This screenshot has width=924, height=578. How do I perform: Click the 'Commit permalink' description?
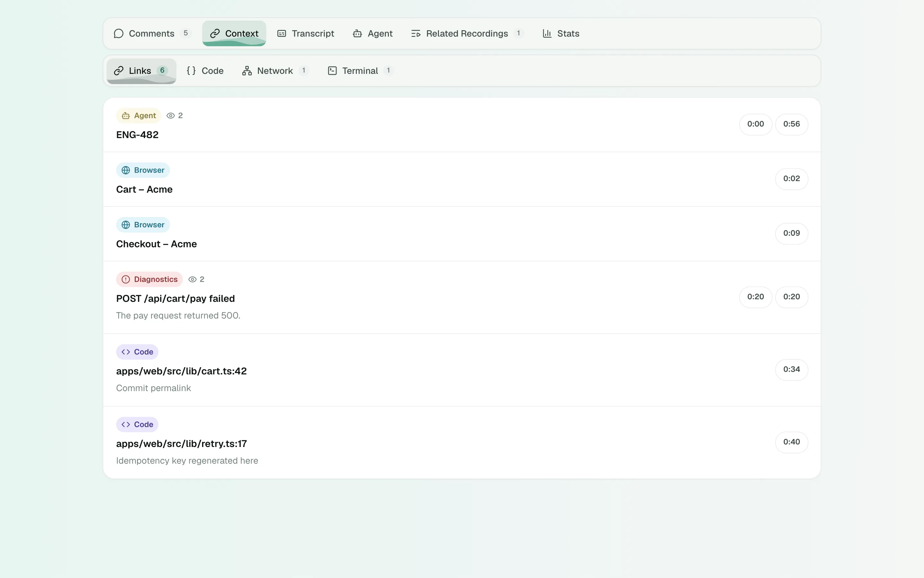click(153, 388)
